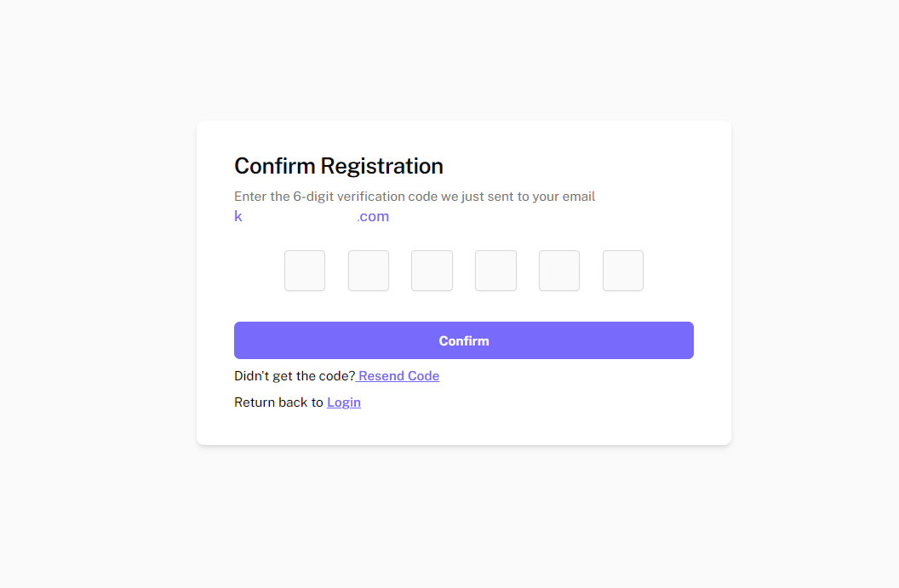Viewport: 899px width, 588px height.
Task: Click the fourth verification digit box
Action: 495,271
